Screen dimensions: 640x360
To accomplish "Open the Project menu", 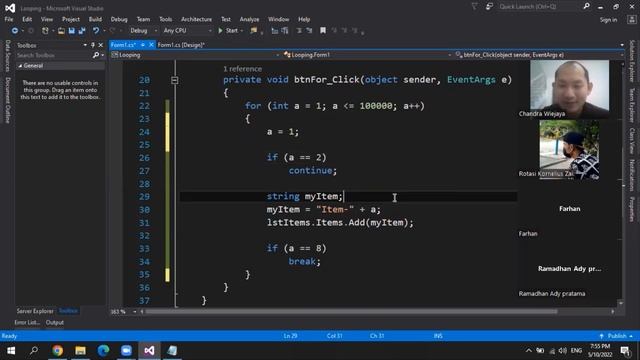I will point(71,19).
